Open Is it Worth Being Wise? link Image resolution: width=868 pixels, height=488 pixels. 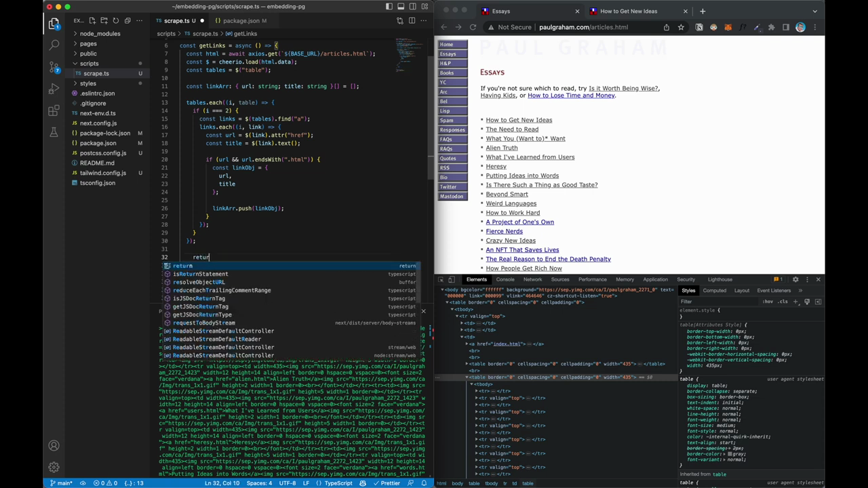point(623,88)
